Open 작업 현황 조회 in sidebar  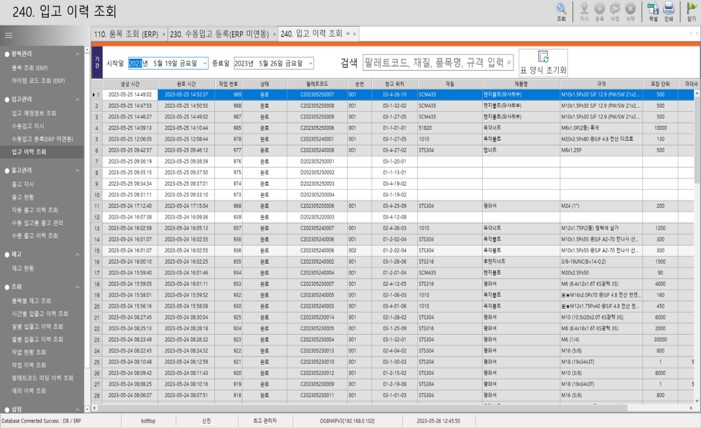coord(29,352)
